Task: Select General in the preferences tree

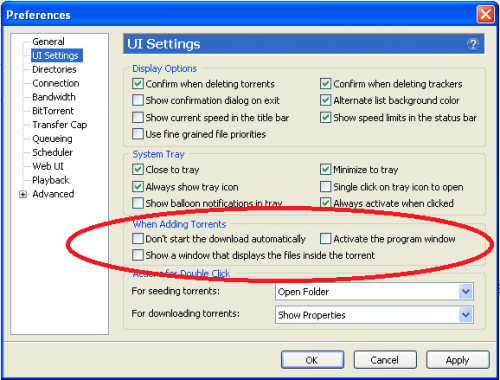Action: [48, 42]
